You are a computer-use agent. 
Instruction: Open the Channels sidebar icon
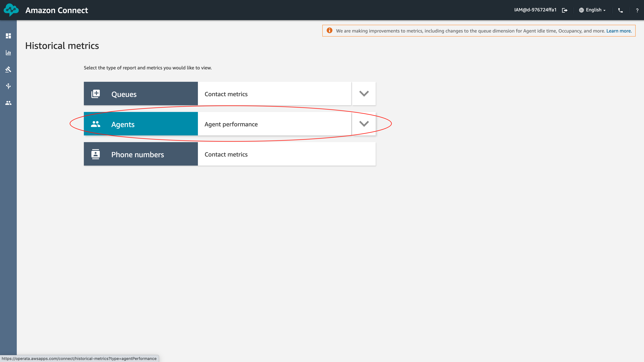tap(8, 86)
